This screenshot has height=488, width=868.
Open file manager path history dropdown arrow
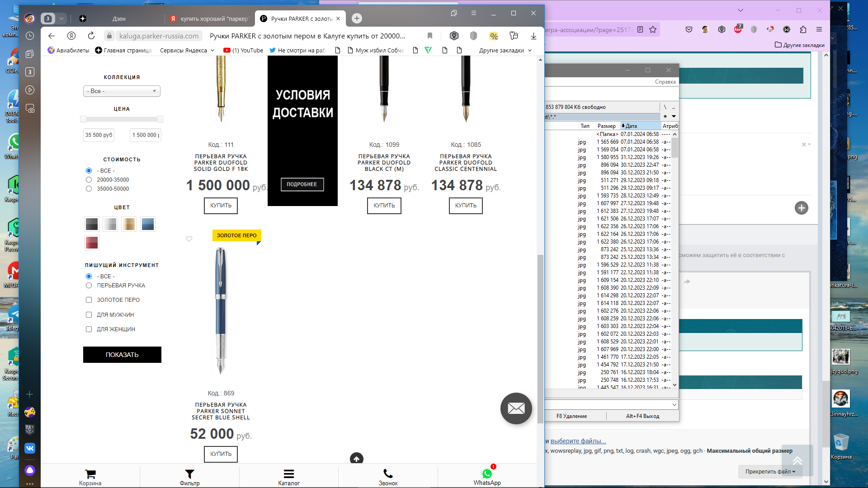pyautogui.click(x=674, y=117)
